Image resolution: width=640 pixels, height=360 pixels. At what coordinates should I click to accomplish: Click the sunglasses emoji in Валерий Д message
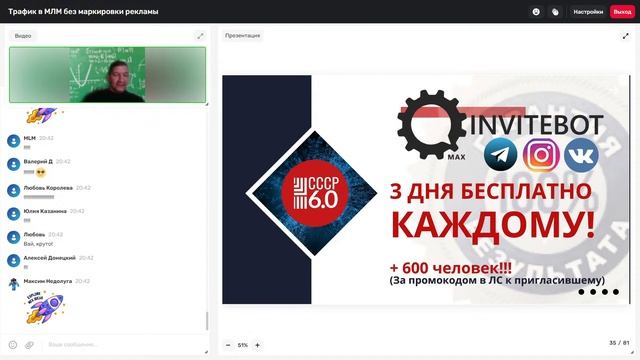click(x=40, y=172)
